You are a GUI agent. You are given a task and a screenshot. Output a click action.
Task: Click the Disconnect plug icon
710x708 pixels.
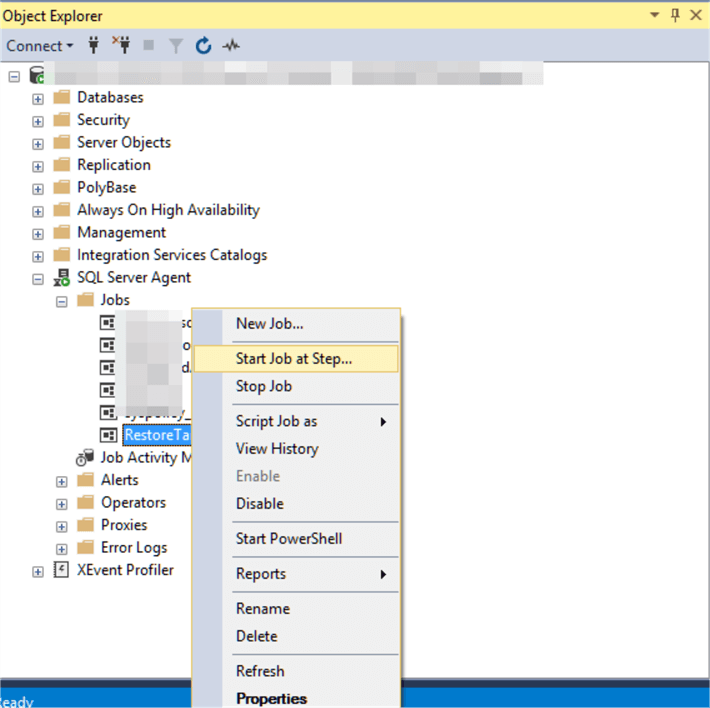(121, 45)
